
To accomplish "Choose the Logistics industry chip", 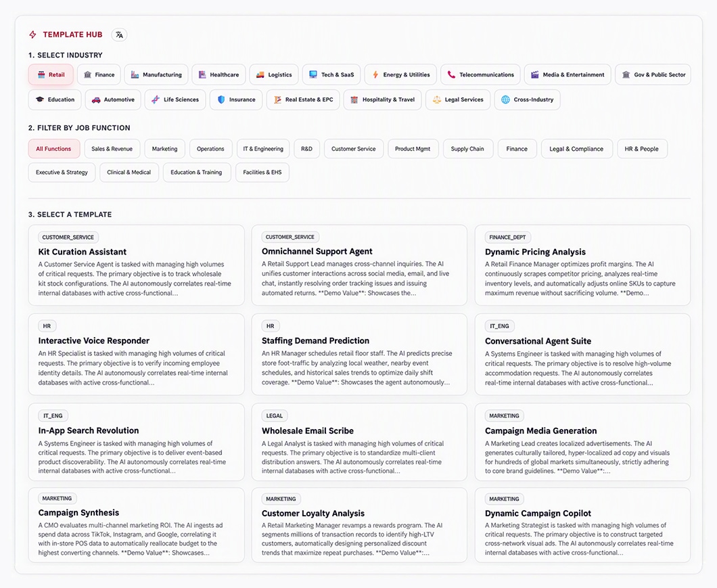I will (274, 74).
